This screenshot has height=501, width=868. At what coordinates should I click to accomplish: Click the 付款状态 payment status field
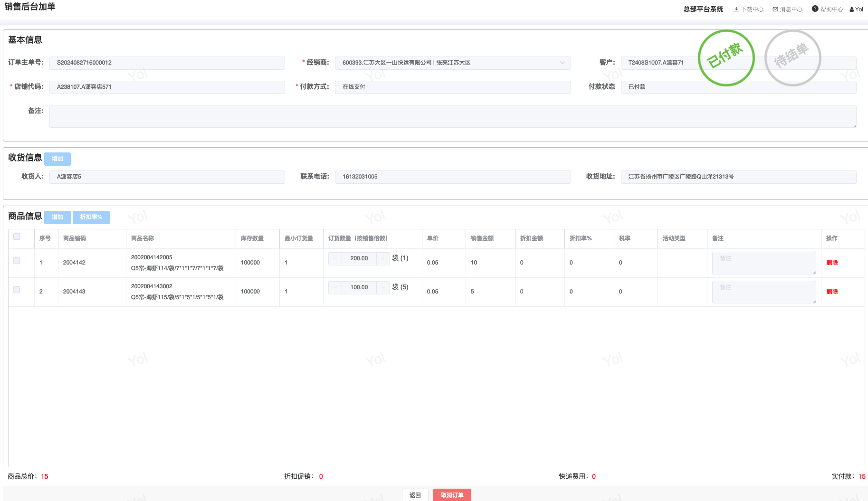[x=739, y=87]
